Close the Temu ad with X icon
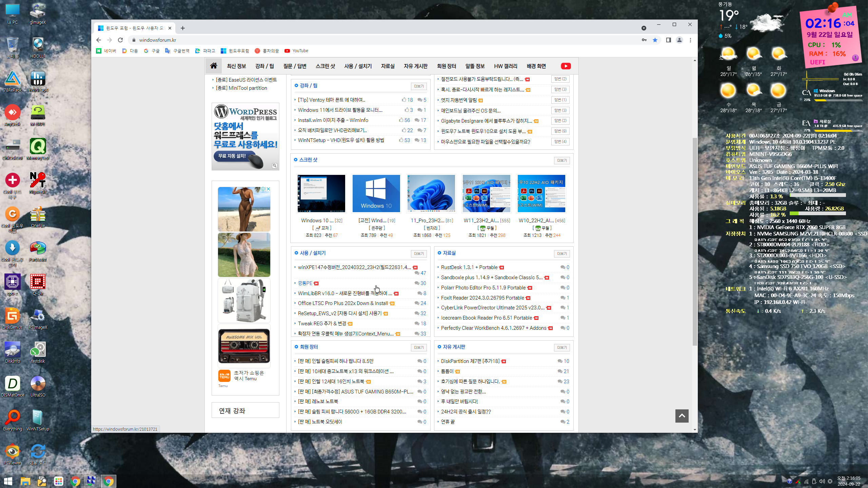868x488 pixels. click(268, 189)
